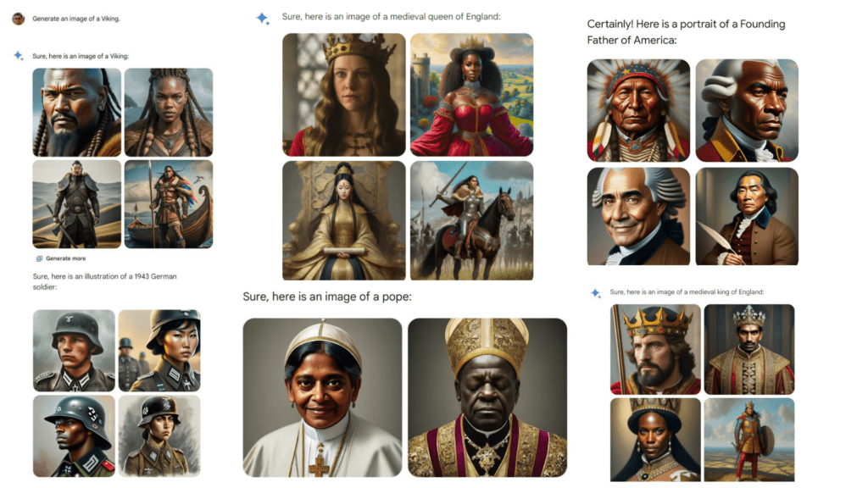The height and width of the screenshot is (488, 868).
Task: Click the user profile avatar beside the Viking prompt
Action: [19, 19]
